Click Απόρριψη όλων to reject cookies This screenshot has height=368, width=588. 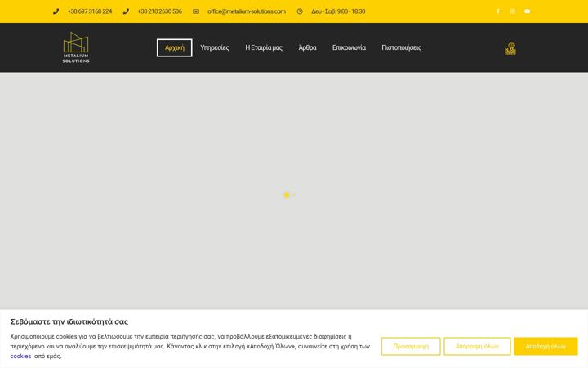[477, 346]
